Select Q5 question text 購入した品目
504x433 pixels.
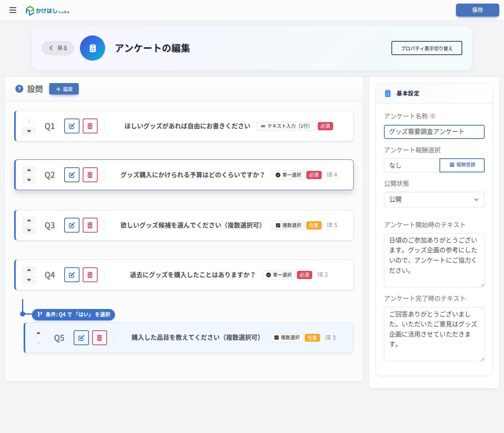[x=196, y=338]
